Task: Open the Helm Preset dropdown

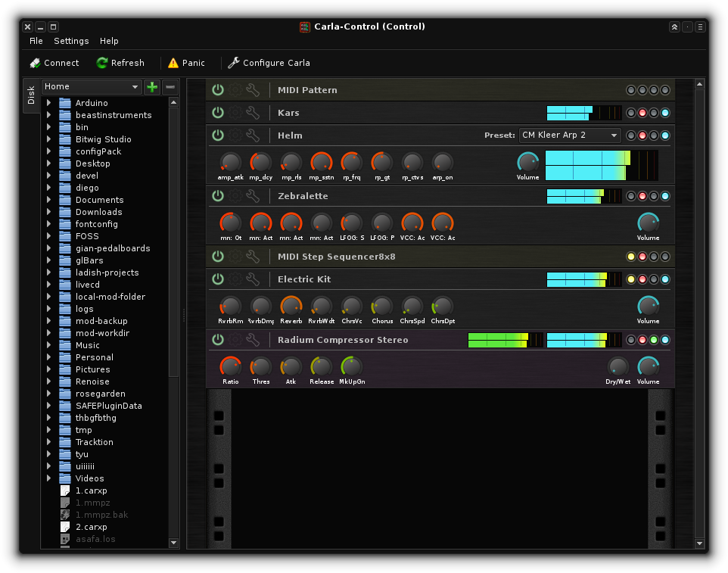Action: coord(569,135)
